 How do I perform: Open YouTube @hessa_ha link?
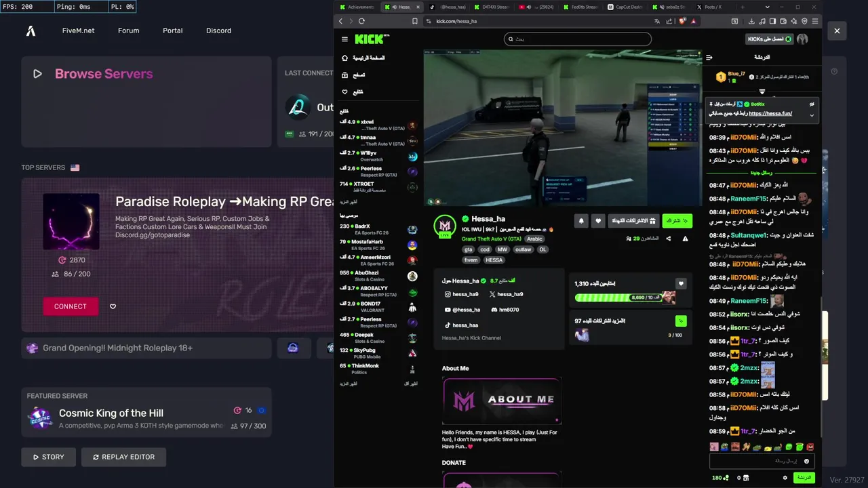point(462,310)
